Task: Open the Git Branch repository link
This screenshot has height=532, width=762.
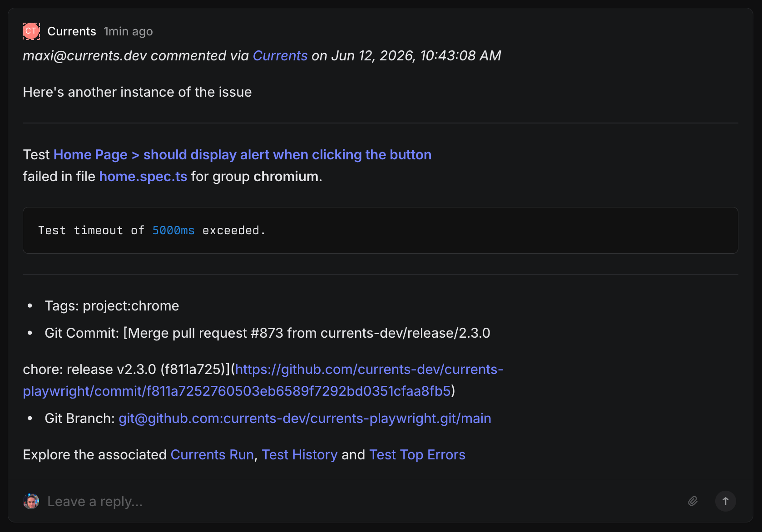Action: point(305,419)
